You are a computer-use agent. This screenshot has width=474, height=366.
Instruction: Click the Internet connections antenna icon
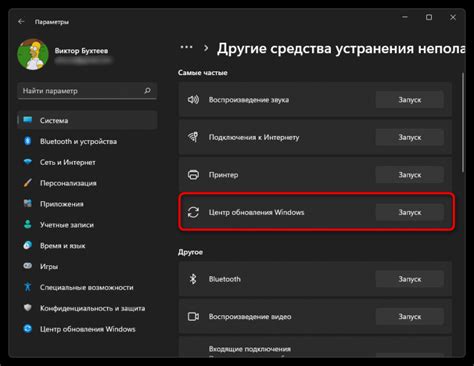193,137
